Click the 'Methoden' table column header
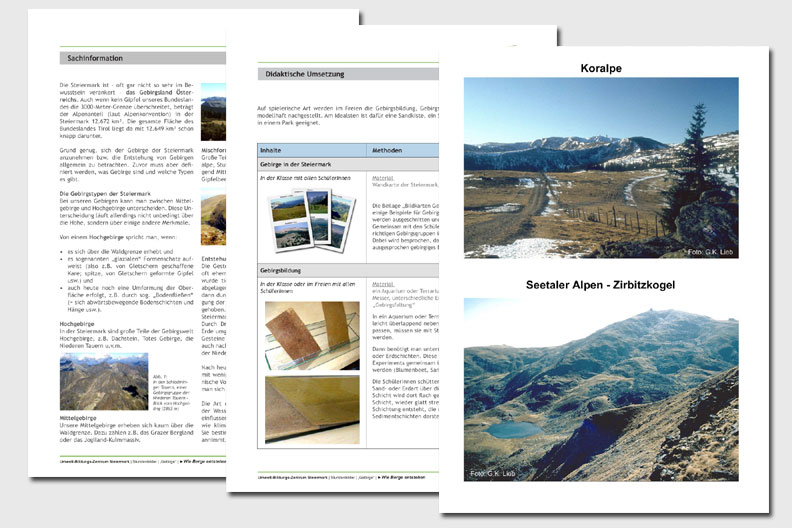The height and width of the screenshot is (528, 792). coord(403,150)
